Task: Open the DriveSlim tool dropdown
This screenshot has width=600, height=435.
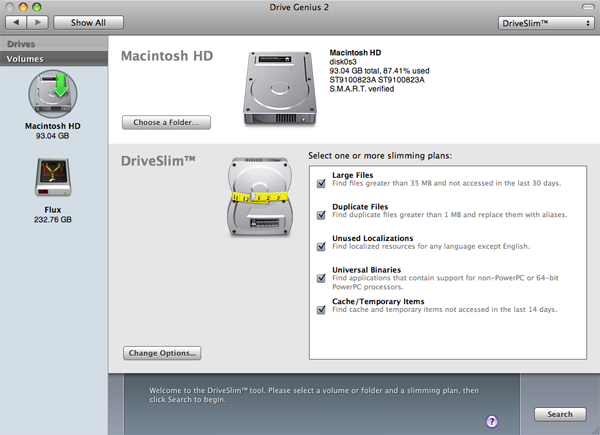Action: coord(546,23)
